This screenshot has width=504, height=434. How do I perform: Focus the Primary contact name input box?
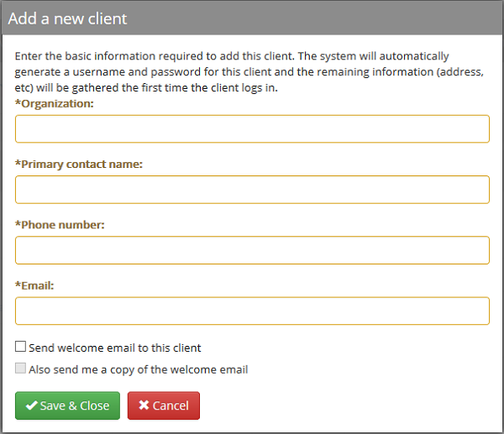252,190
